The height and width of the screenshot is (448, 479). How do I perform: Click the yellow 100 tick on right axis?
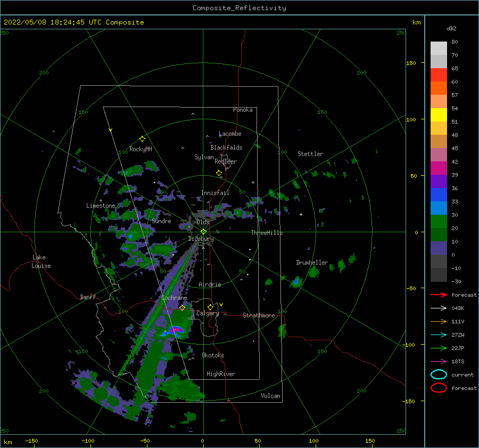pos(411,119)
